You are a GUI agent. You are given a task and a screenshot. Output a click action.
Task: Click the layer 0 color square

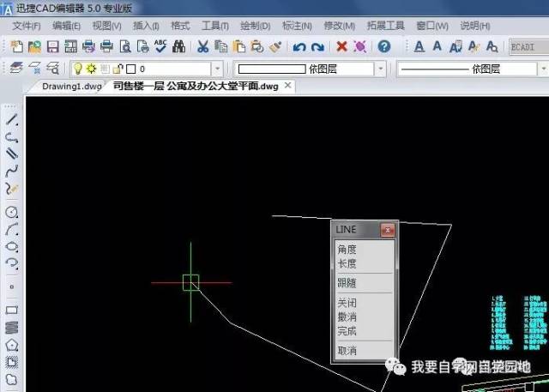tap(131, 69)
